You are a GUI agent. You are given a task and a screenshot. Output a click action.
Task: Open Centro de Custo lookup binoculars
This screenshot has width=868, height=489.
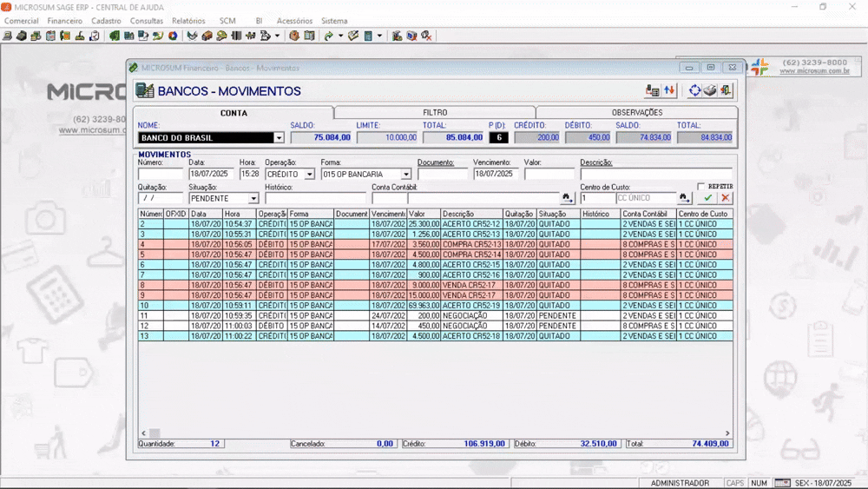(684, 198)
